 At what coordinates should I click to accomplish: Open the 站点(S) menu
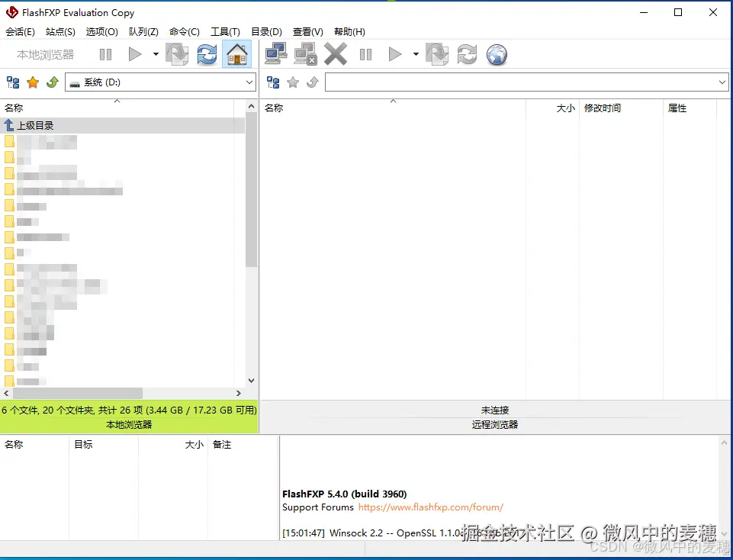coord(60,32)
